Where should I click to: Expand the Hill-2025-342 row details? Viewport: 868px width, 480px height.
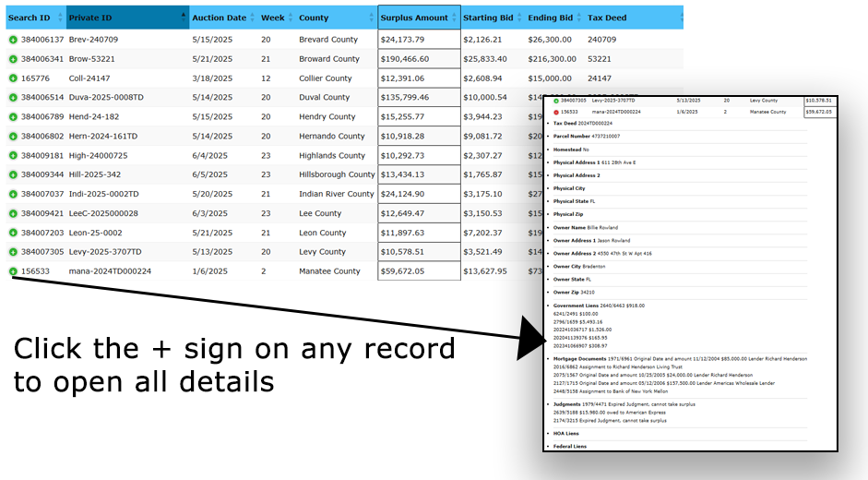point(13,174)
